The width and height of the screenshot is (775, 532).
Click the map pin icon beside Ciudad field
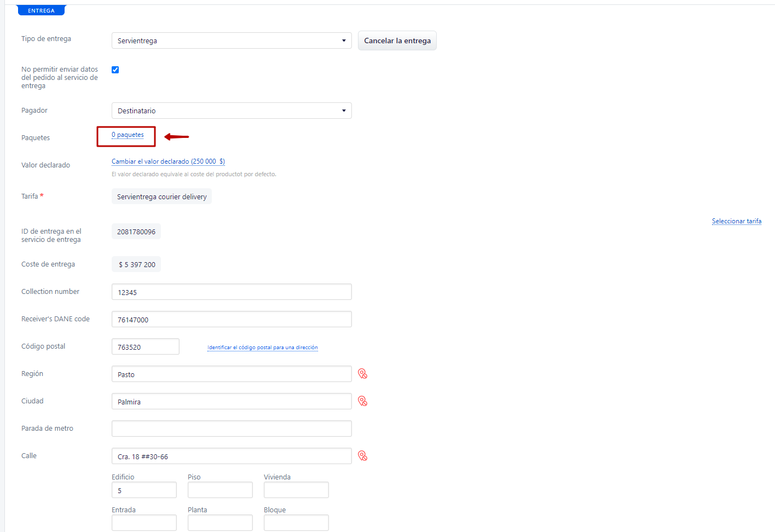click(x=362, y=401)
